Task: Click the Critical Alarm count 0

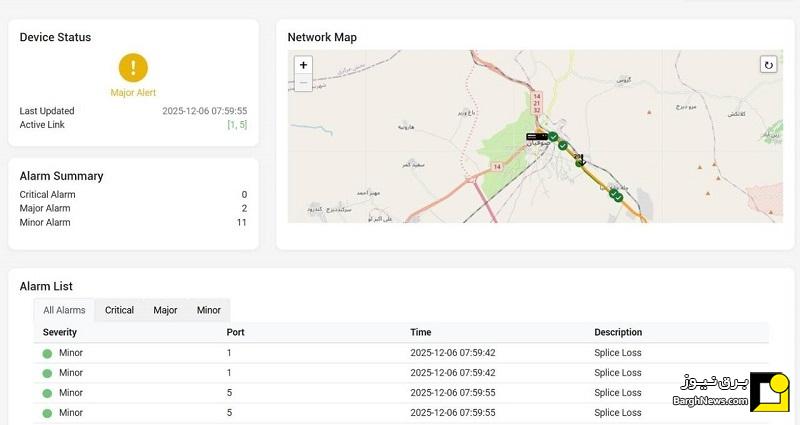Action: point(244,194)
